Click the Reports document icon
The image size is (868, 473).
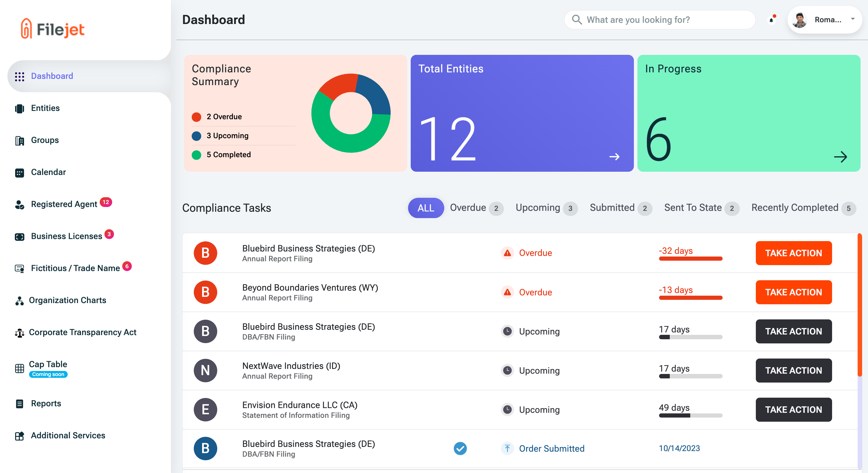pyautogui.click(x=20, y=404)
